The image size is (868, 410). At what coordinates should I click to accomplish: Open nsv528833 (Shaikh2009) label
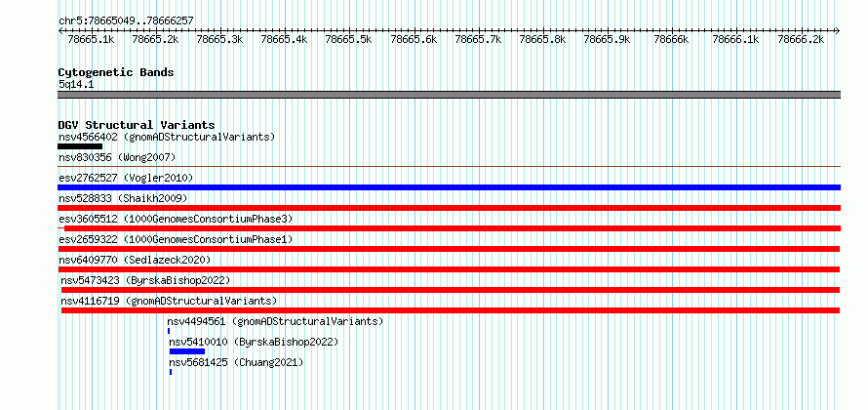123,198
